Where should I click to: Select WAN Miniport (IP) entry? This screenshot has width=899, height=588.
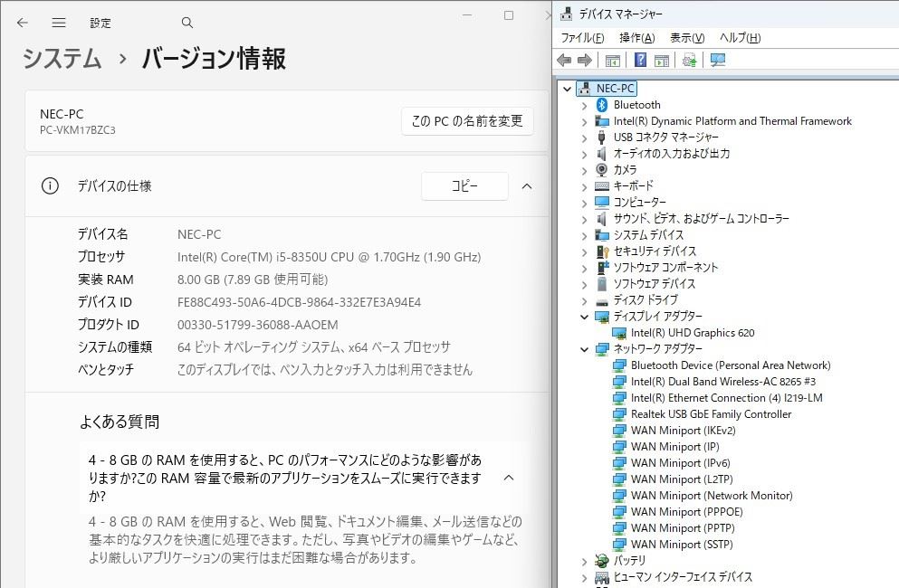(674, 447)
